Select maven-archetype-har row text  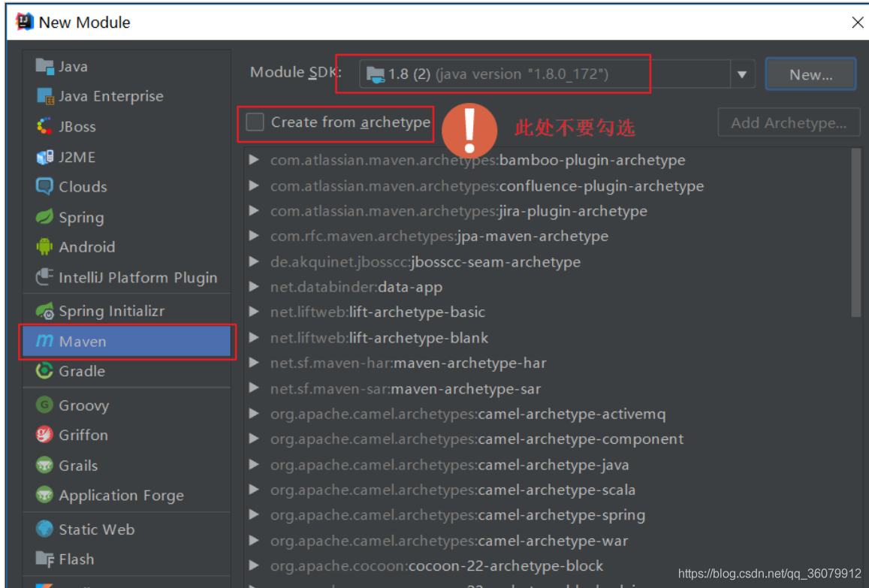pyautogui.click(x=409, y=363)
